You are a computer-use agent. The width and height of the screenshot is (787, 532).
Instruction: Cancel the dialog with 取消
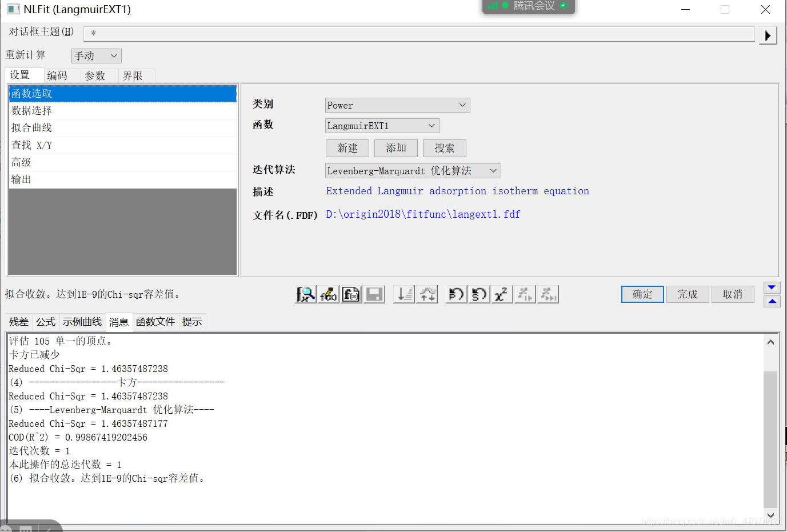[x=733, y=294]
